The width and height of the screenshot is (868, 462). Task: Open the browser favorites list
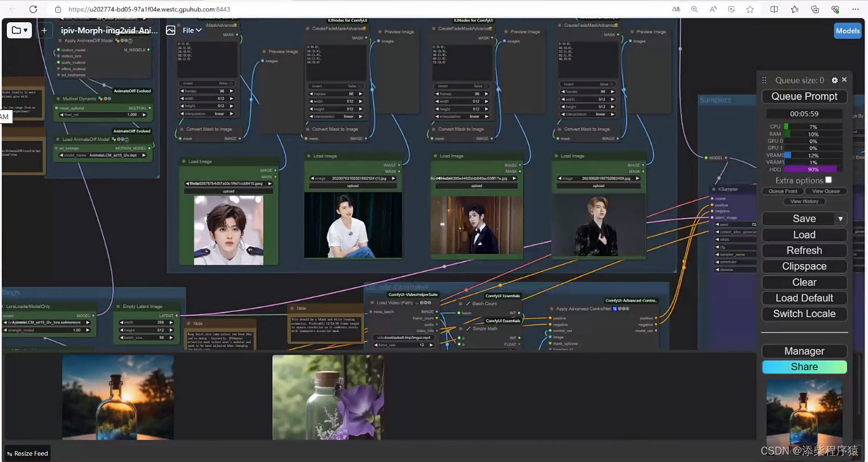coord(794,9)
